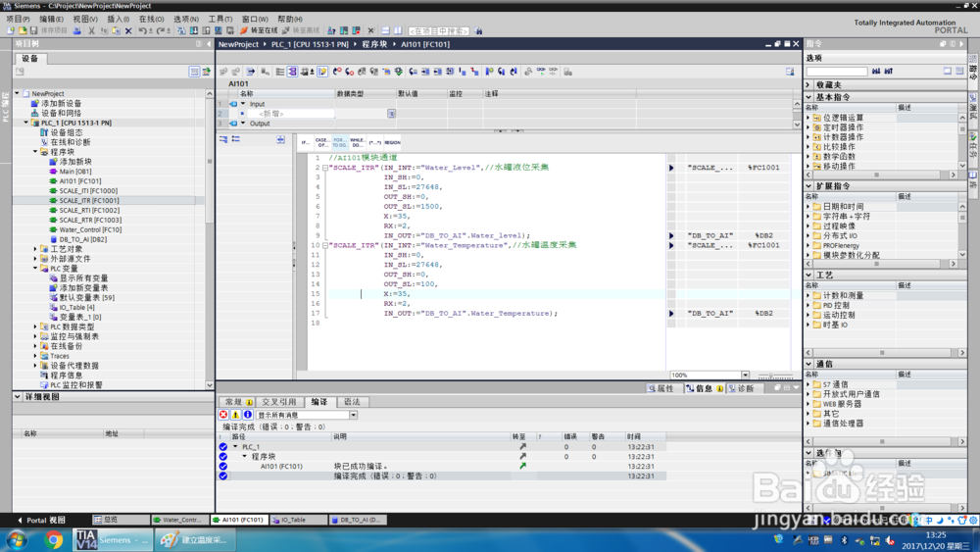
Task: Collapse the 扩展指令 panel section
Action: click(x=808, y=185)
